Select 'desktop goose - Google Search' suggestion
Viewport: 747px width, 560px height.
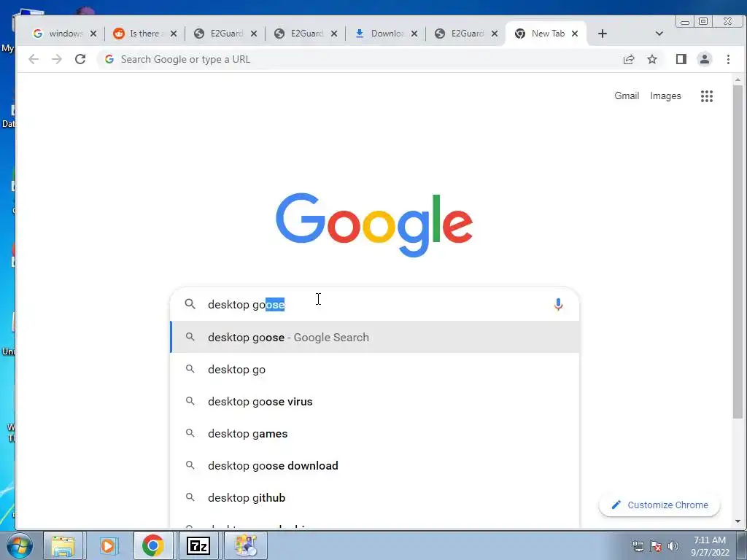pyautogui.click(x=375, y=337)
